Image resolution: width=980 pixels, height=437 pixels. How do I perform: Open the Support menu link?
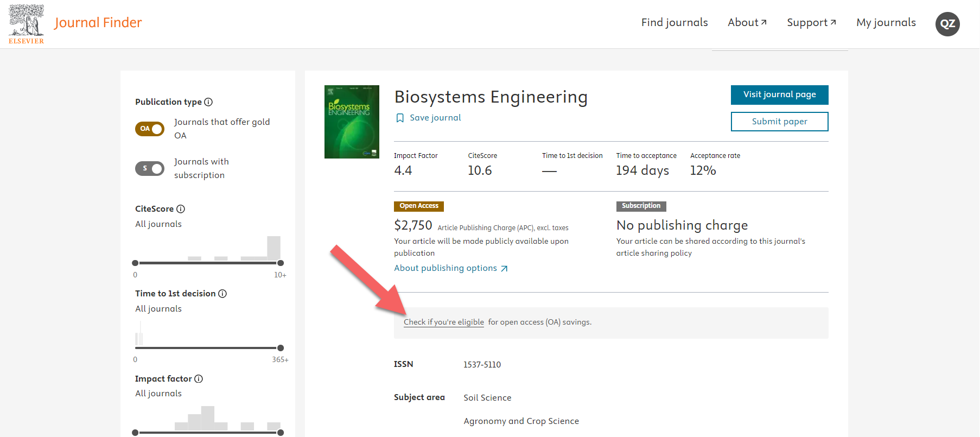click(811, 22)
